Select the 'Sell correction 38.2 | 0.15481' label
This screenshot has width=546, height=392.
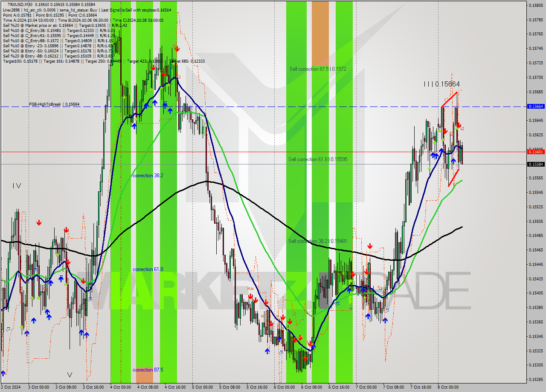click(x=318, y=241)
